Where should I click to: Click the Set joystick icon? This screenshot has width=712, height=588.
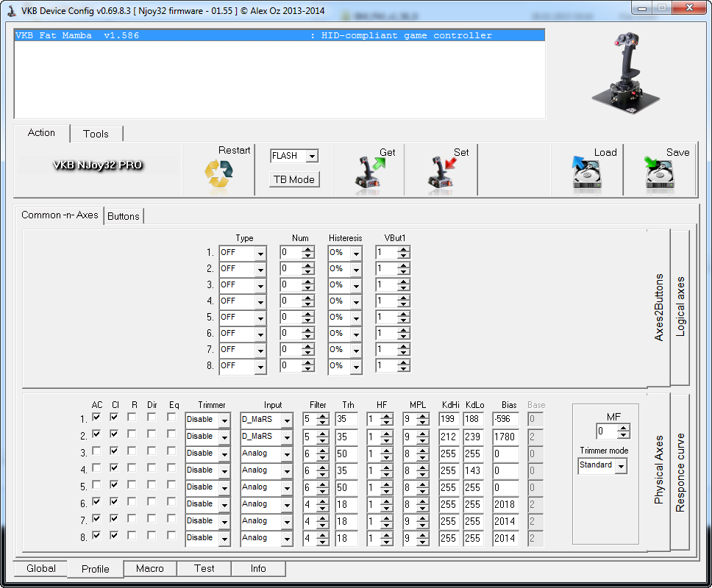coord(442,173)
